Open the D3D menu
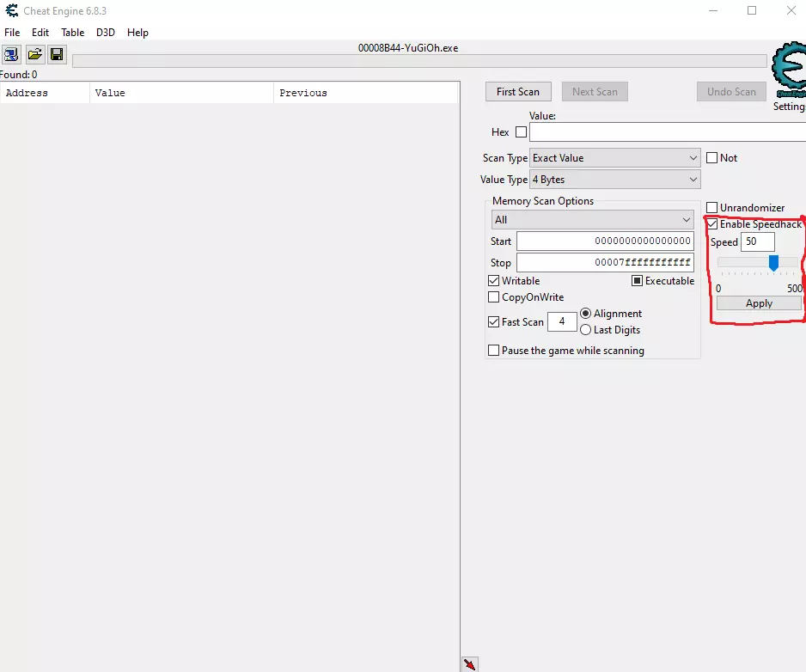 (106, 33)
